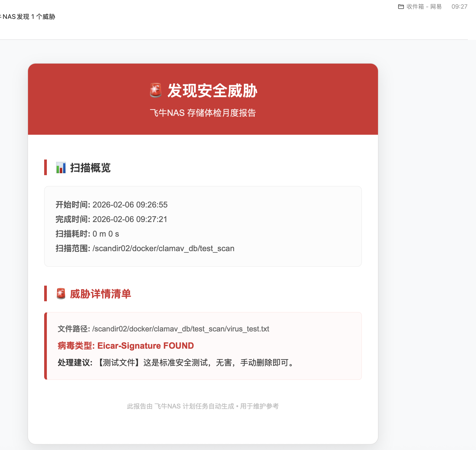Select the 收件箱 - 网易 folder label
The height and width of the screenshot is (450, 476).
pyautogui.click(x=424, y=6)
